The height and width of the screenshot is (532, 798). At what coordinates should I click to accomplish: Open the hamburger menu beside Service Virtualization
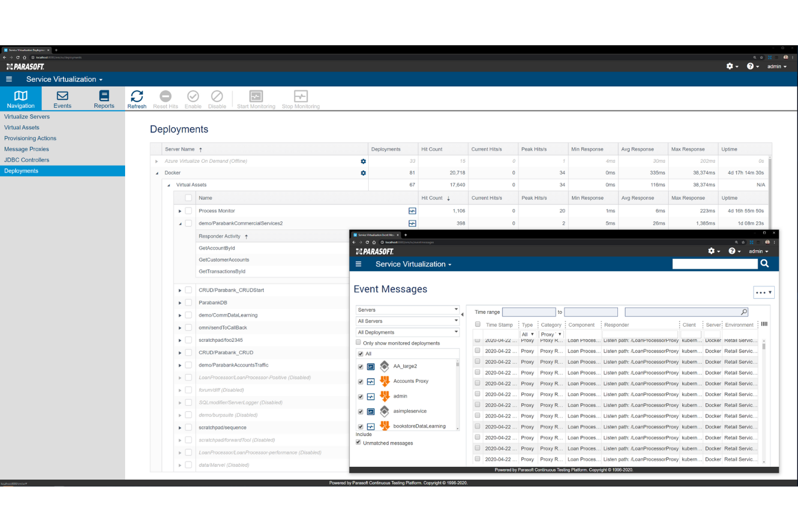pos(9,79)
